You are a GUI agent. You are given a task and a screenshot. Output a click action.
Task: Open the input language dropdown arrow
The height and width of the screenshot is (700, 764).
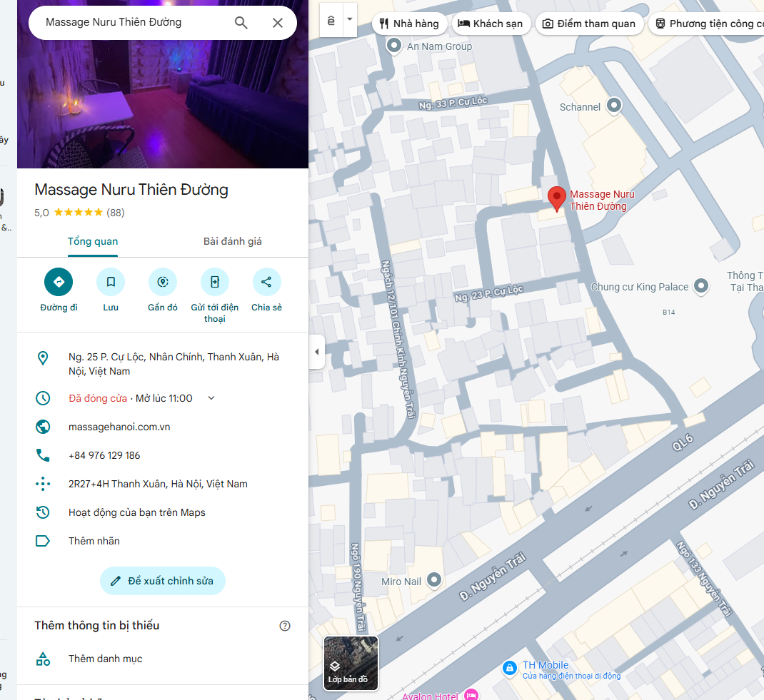point(350,20)
